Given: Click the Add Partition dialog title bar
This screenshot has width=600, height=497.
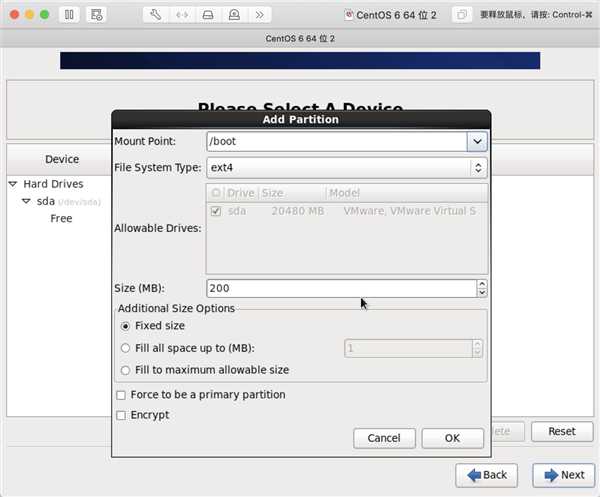Looking at the screenshot, I should [301, 119].
